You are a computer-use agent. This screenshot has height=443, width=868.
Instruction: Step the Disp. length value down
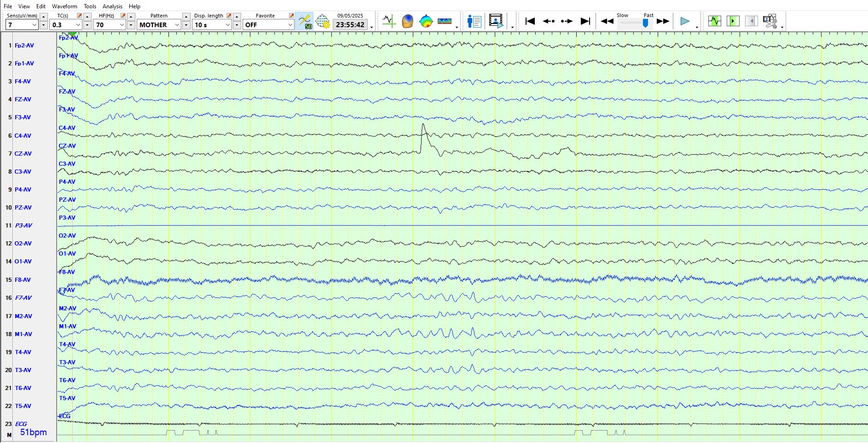237,25
